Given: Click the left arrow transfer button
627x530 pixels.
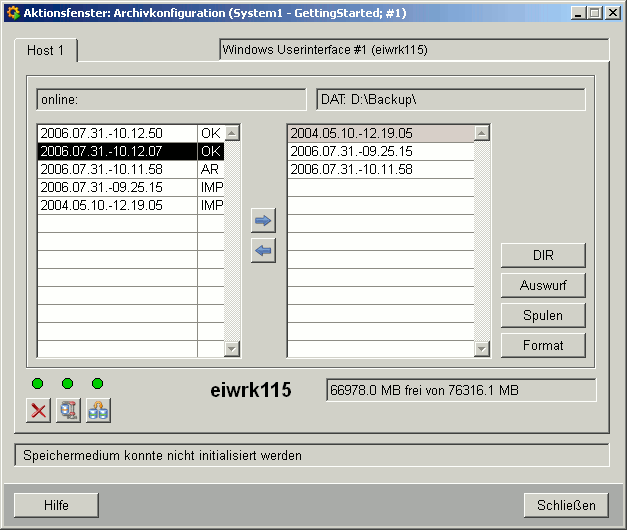Looking at the screenshot, I should point(264,251).
